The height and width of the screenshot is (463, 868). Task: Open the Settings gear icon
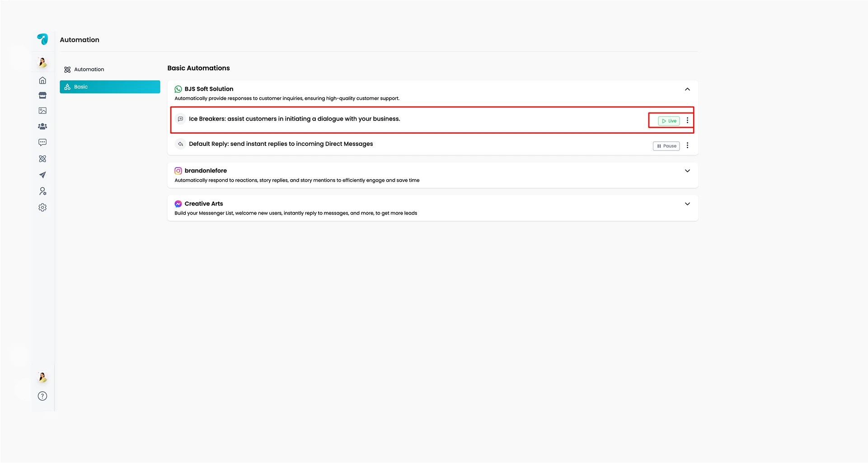tap(42, 207)
